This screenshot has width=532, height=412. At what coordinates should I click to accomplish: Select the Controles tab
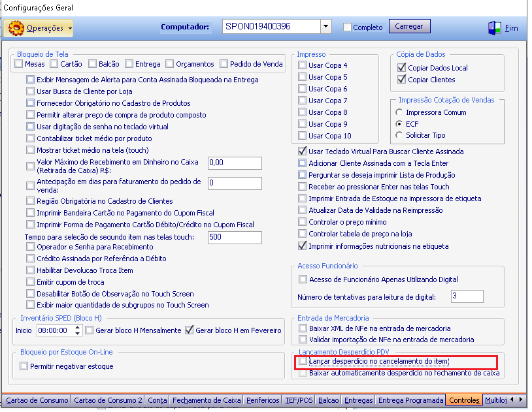coord(464,400)
